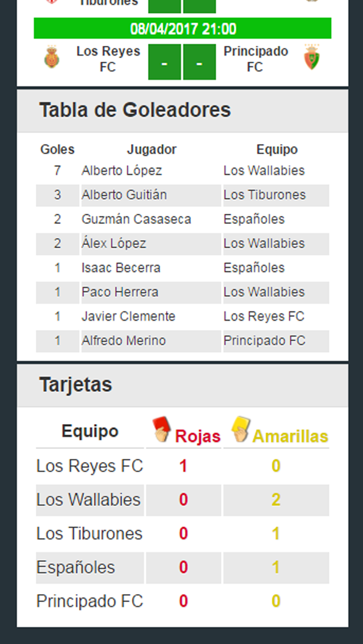The image size is (363, 644).
Task: Click player Alberto Guitián row
Action: click(x=183, y=195)
